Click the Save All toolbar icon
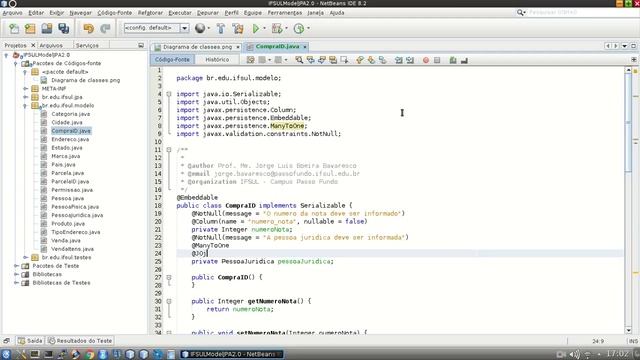Viewport: 640px width, 360px height. pos(64,28)
